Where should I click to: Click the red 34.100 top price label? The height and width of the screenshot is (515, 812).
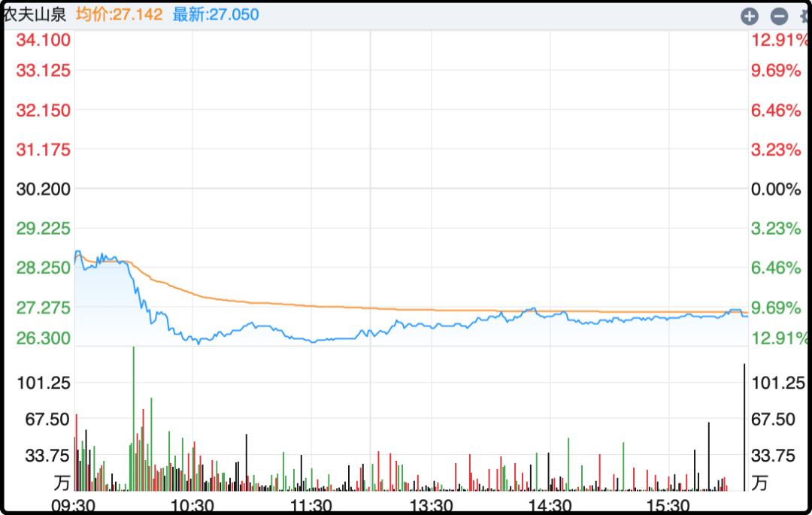click(x=44, y=39)
